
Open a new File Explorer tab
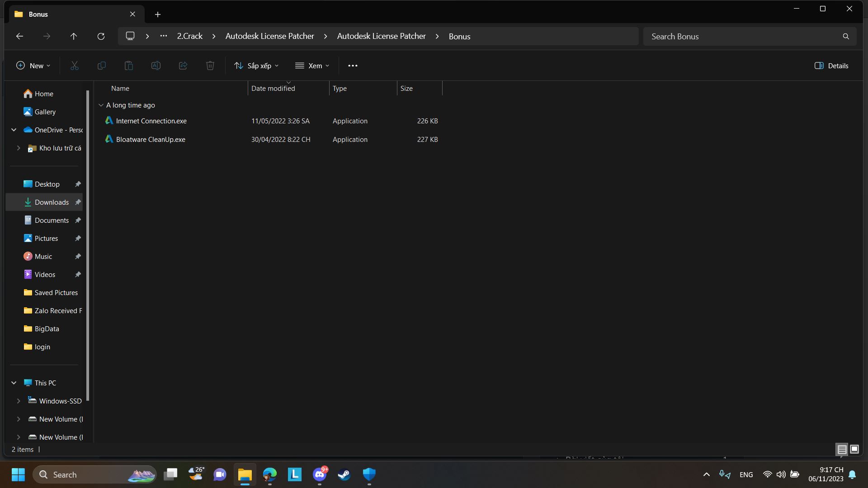coord(158,14)
